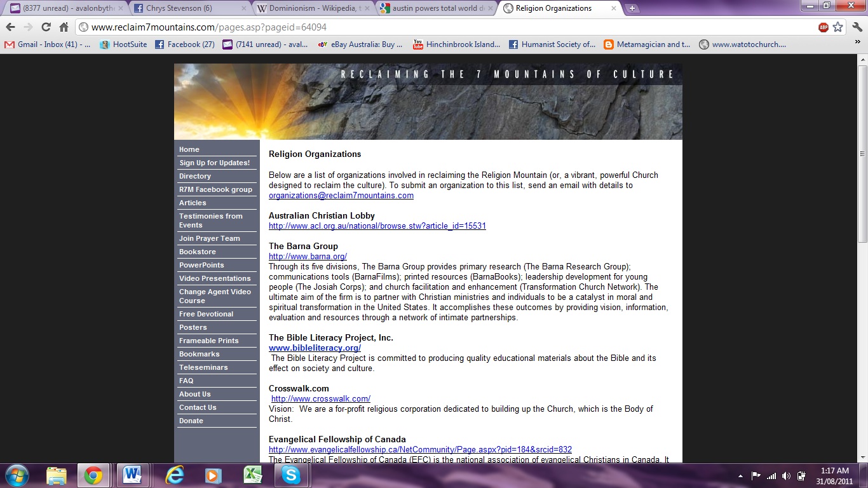Viewport: 868px width, 488px height.
Task: Open Microsoft Word from the taskbar
Action: [132, 475]
